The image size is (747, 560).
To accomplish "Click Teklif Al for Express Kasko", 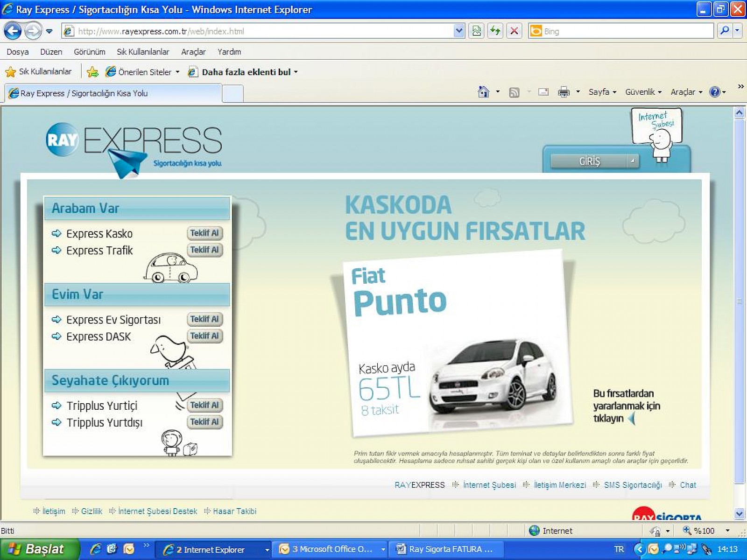I will 204,233.
